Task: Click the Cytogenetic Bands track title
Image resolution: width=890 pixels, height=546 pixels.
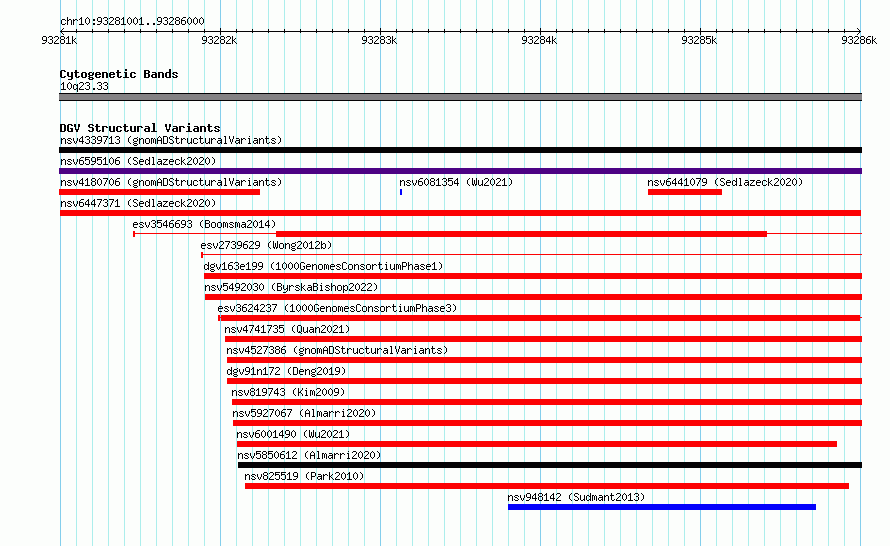Action: point(119,74)
